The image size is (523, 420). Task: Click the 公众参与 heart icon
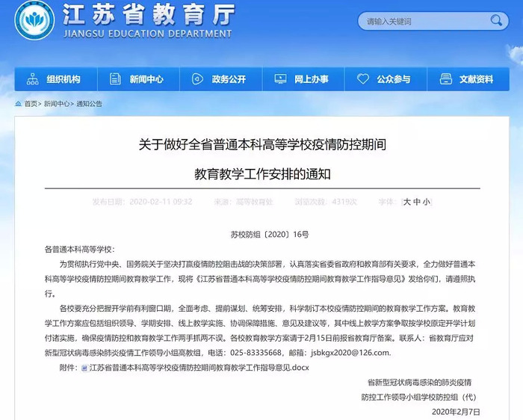(x=363, y=79)
